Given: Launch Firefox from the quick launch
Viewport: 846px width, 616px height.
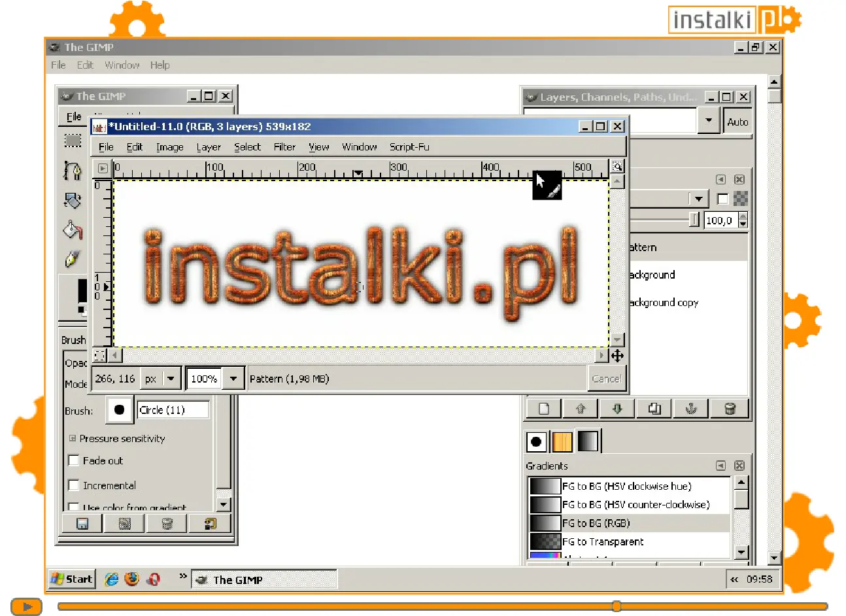Looking at the screenshot, I should 132,579.
